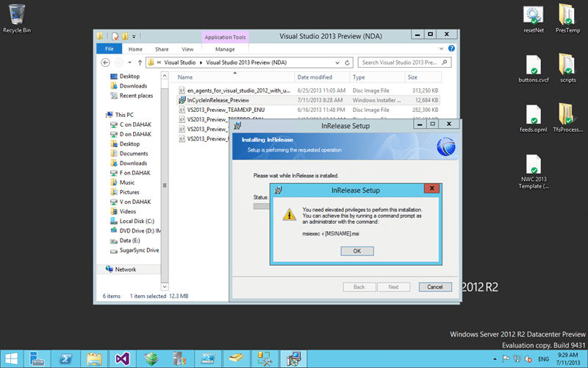Open C on DAHAK network drive
Image resolution: width=588 pixels, height=368 pixels.
tap(131, 124)
